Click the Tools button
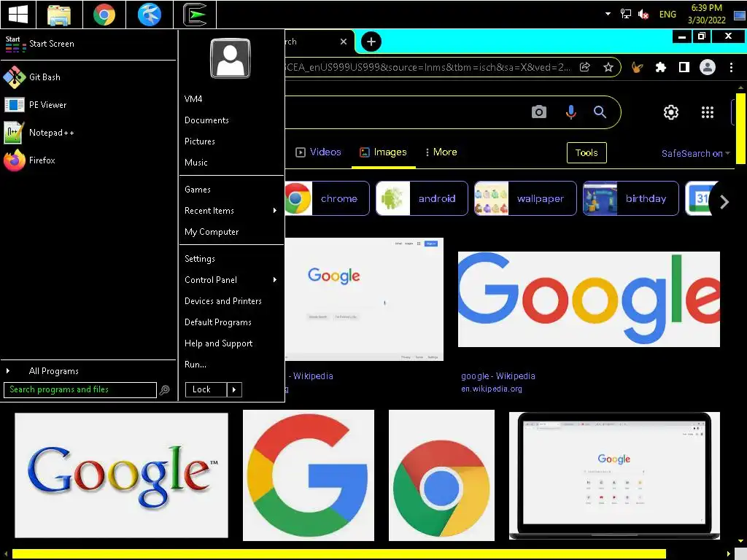Screen dimensions: 747x560 (587, 153)
